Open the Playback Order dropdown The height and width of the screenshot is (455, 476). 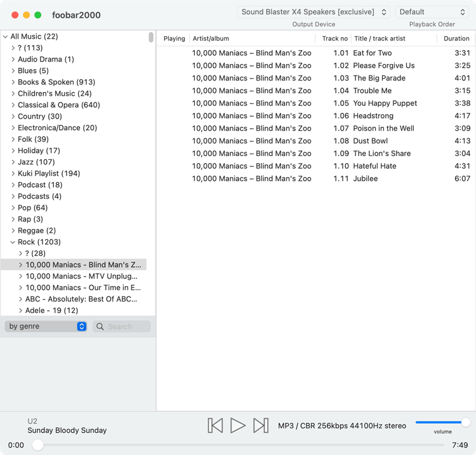coord(432,12)
